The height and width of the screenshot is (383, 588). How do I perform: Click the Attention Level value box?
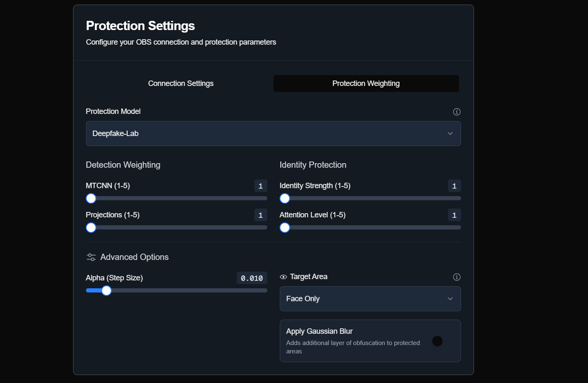tap(454, 215)
